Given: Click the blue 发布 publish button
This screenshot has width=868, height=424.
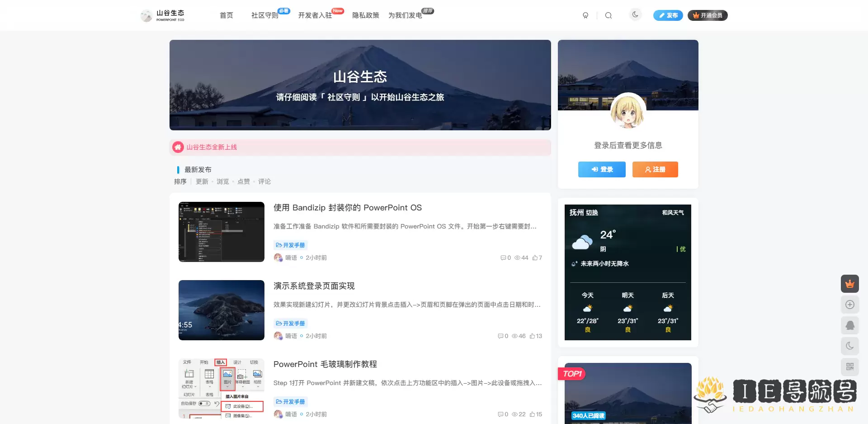Looking at the screenshot, I should click(668, 15).
